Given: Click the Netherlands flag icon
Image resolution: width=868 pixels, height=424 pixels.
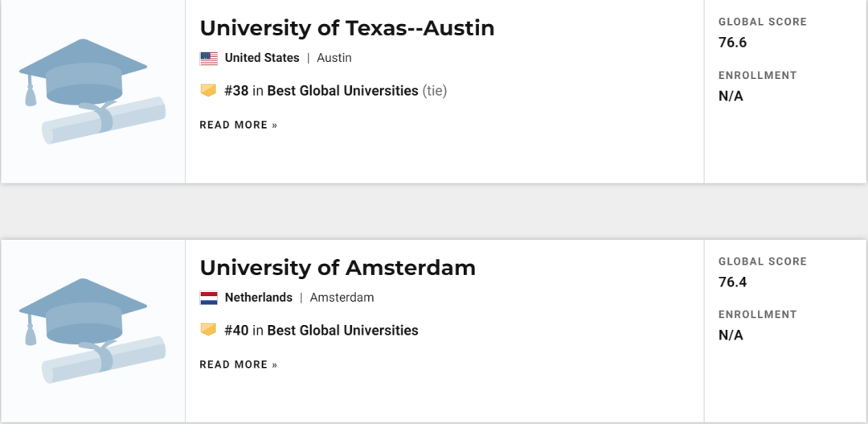Looking at the screenshot, I should tap(209, 298).
